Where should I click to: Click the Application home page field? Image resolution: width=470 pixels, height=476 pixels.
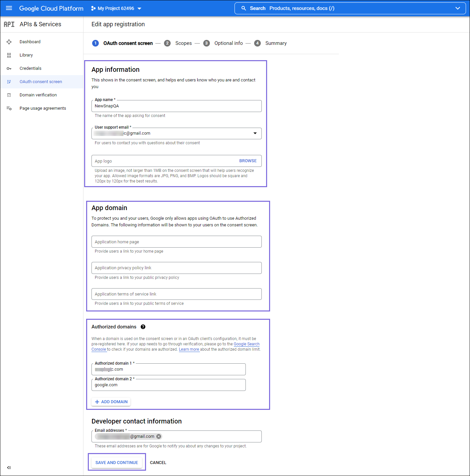click(177, 242)
